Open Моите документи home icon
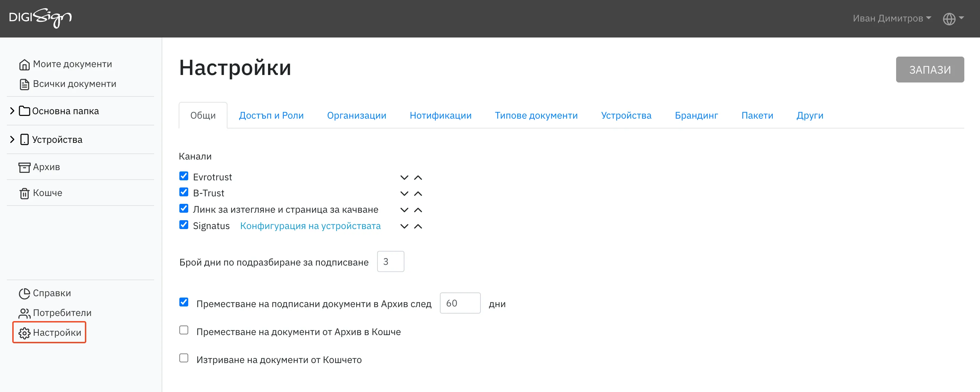This screenshot has width=980, height=392. [24, 65]
